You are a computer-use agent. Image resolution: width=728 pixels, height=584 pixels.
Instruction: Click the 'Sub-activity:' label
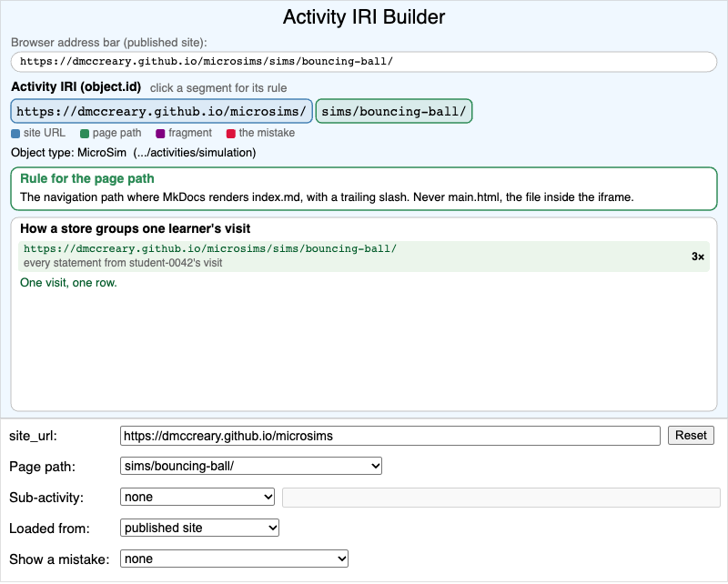pos(46,498)
